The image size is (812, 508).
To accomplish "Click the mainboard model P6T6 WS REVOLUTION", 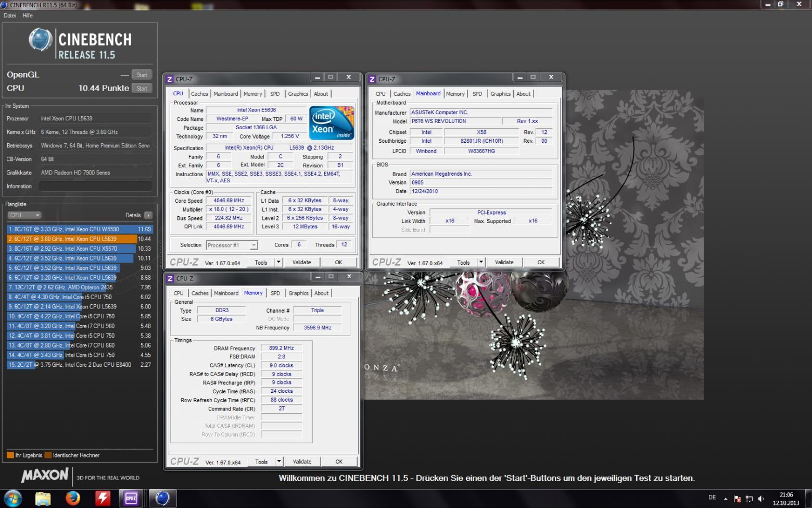I will click(x=455, y=121).
